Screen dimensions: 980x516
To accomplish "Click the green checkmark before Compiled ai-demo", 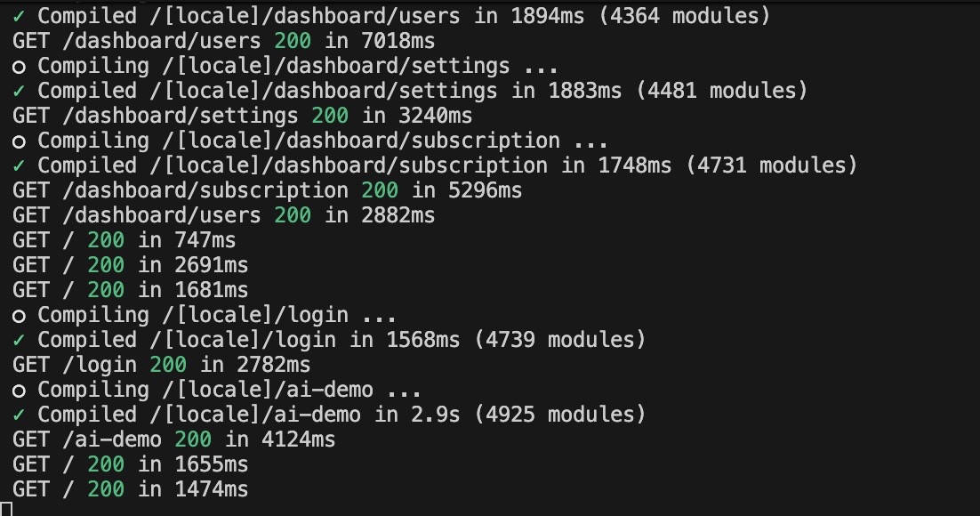I will [19, 414].
